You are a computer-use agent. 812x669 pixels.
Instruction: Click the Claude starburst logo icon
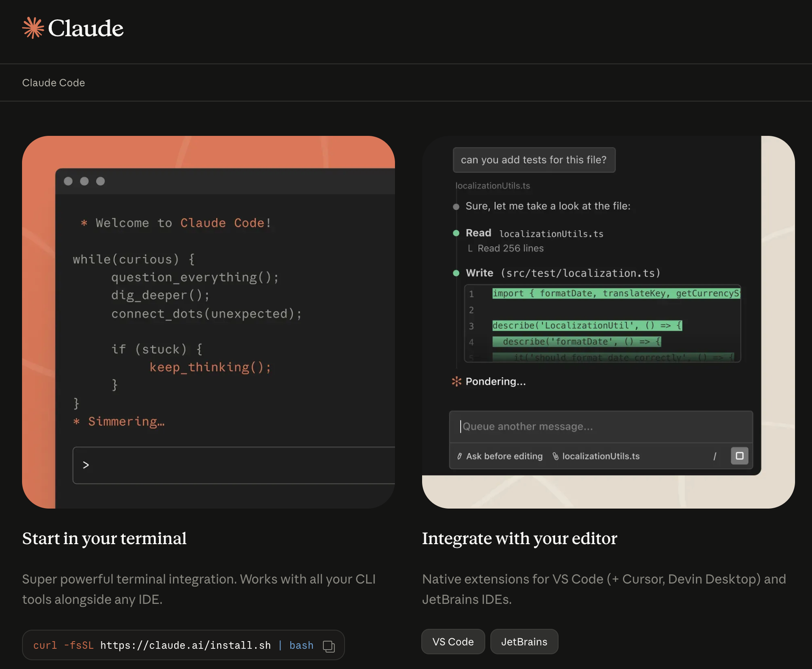pyautogui.click(x=33, y=28)
